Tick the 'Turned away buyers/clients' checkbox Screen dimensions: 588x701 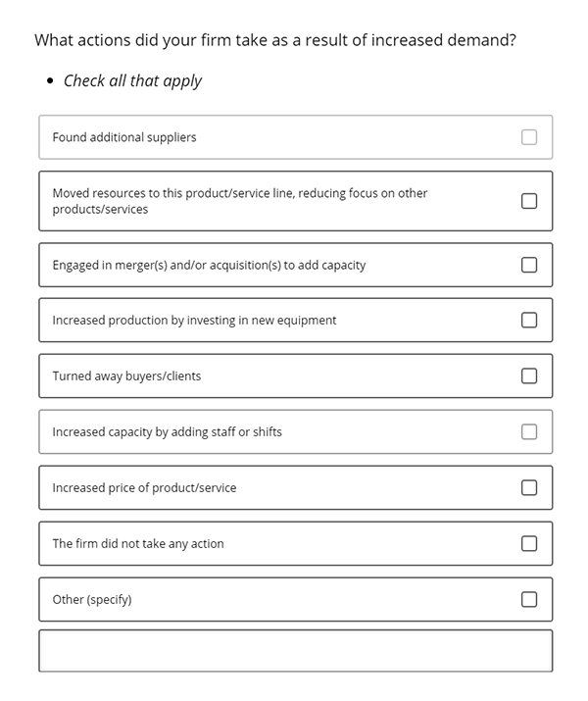(529, 376)
